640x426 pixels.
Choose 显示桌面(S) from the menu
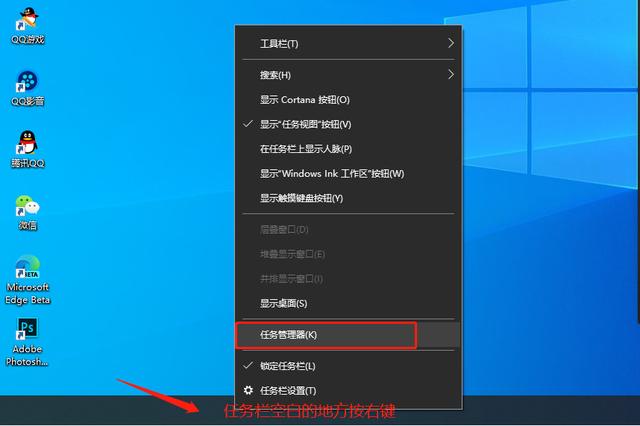click(348, 303)
